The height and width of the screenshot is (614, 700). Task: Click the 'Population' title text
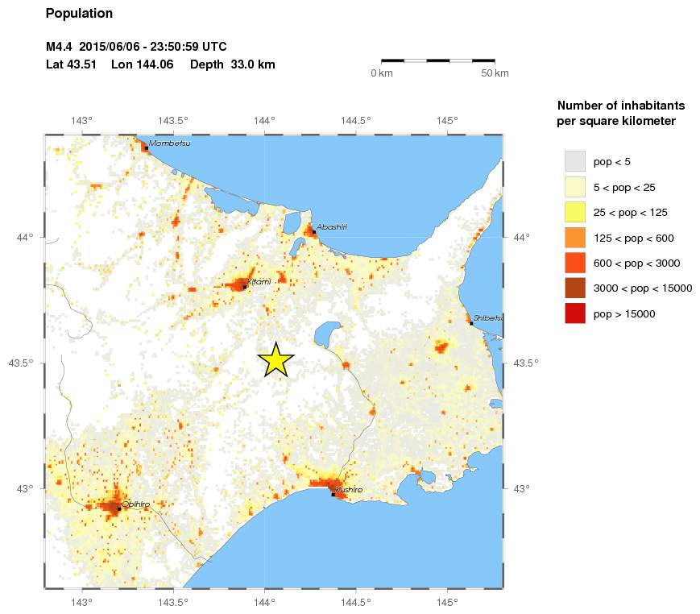(79, 14)
